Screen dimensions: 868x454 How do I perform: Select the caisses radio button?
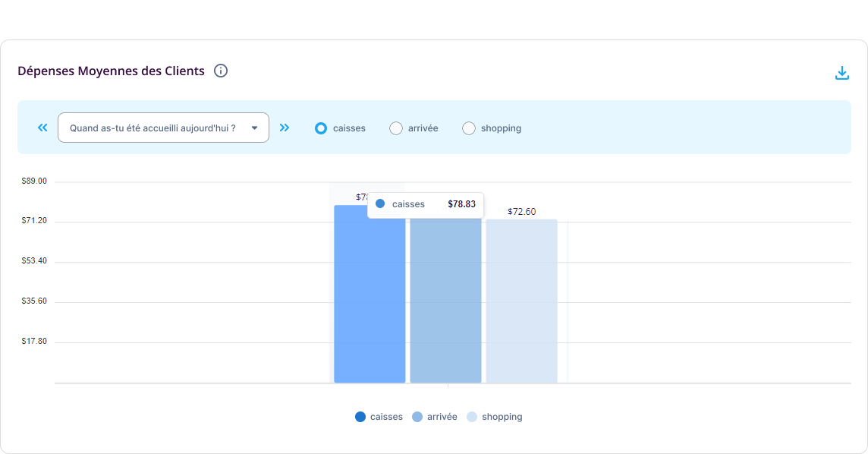tap(320, 128)
